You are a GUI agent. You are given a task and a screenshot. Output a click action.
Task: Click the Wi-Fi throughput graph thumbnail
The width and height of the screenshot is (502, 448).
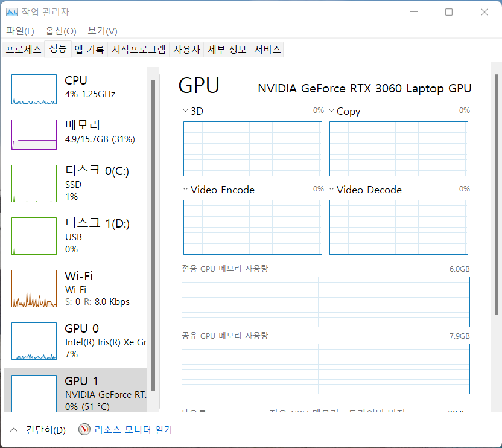click(34, 289)
